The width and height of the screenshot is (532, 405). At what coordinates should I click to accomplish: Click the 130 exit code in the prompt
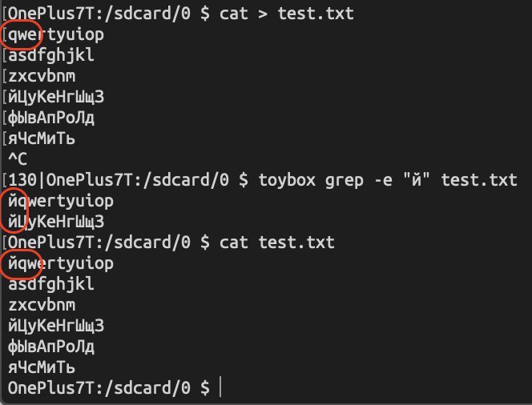(x=22, y=179)
